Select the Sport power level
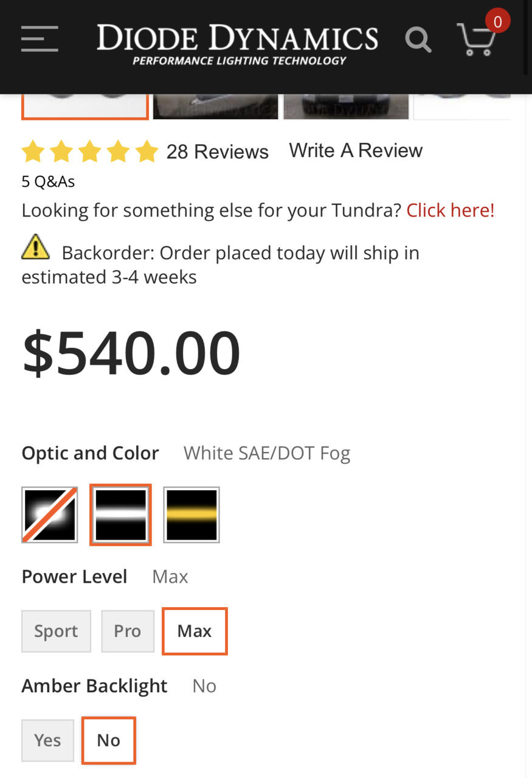Viewport: 532px width, 778px height. [x=56, y=631]
